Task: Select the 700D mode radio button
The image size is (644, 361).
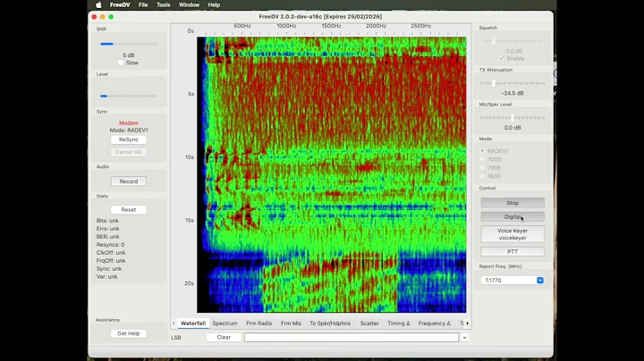Action: tap(483, 160)
